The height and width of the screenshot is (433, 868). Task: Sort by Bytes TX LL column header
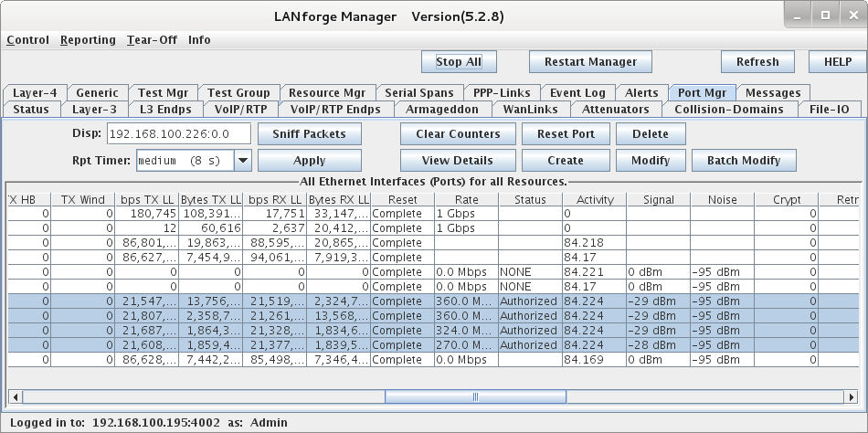[x=211, y=200]
